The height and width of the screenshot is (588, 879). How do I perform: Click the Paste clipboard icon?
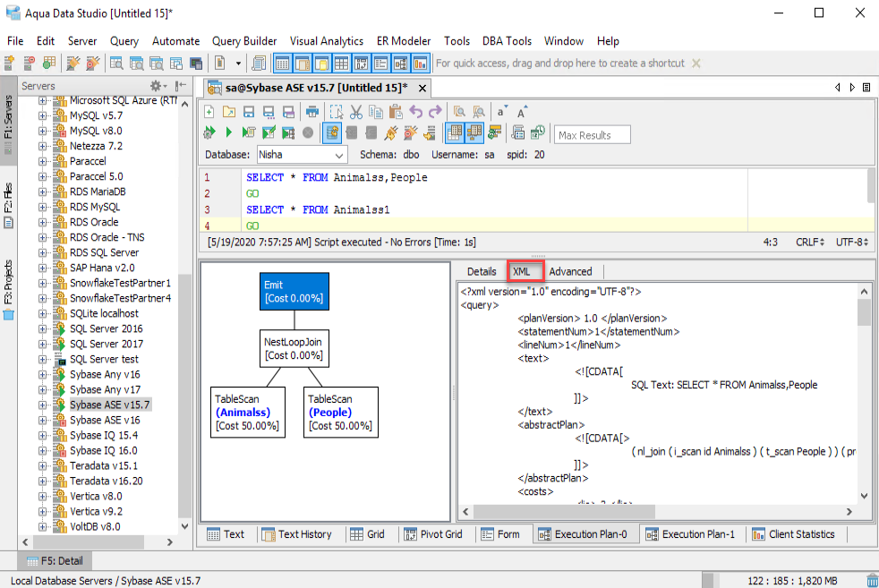[395, 112]
